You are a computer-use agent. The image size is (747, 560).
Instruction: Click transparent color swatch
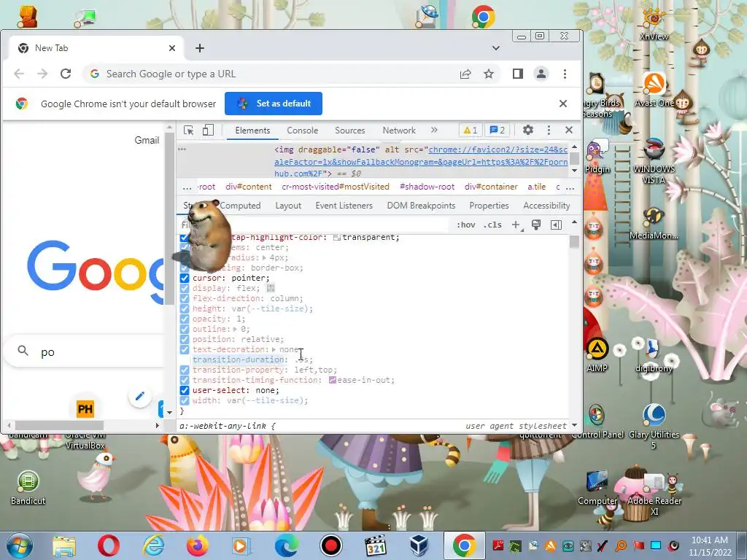(337, 237)
